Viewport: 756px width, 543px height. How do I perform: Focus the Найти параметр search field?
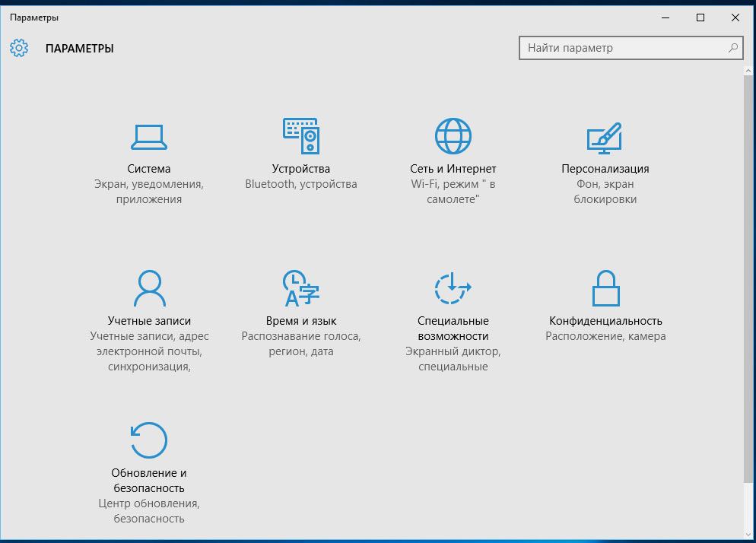(x=624, y=48)
